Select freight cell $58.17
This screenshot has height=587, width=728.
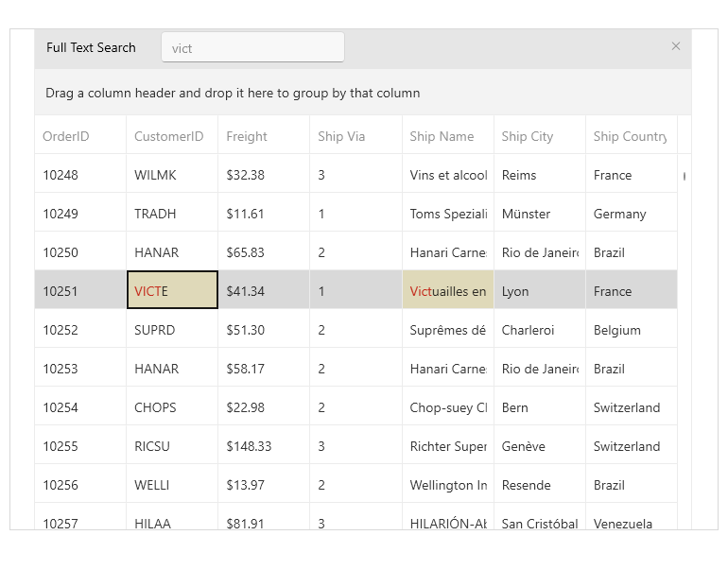pos(264,368)
